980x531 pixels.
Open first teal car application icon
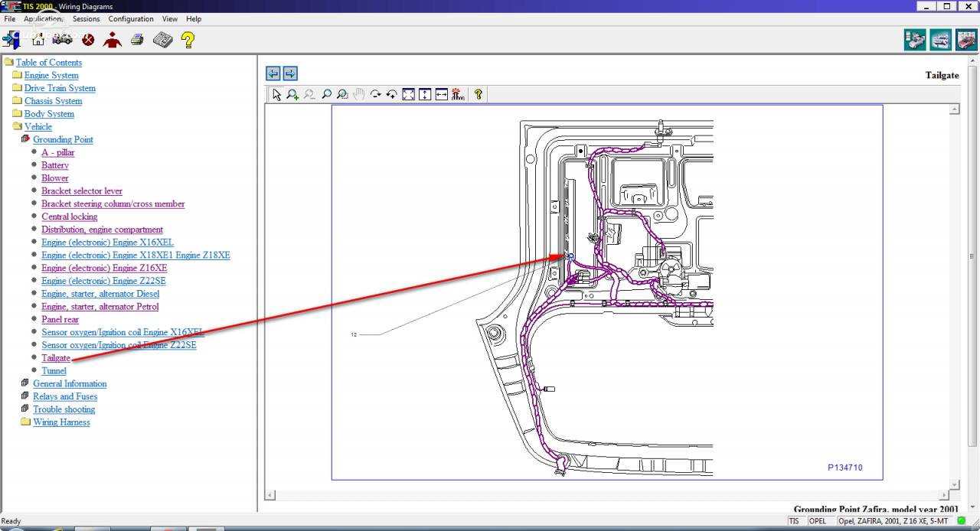point(915,40)
